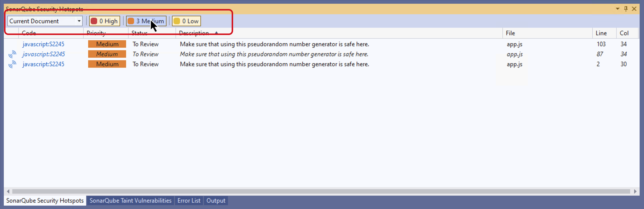
Task: Select To Review status of line 87 row
Action: click(146, 54)
